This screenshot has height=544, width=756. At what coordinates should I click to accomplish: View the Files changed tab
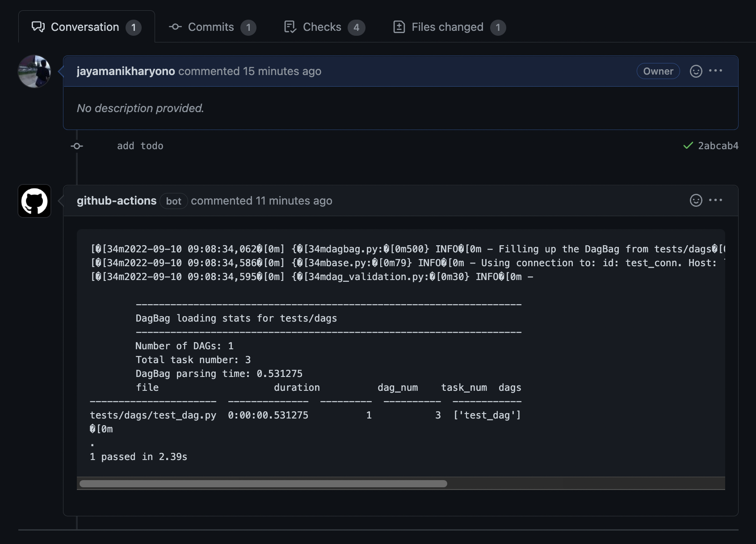tap(449, 27)
